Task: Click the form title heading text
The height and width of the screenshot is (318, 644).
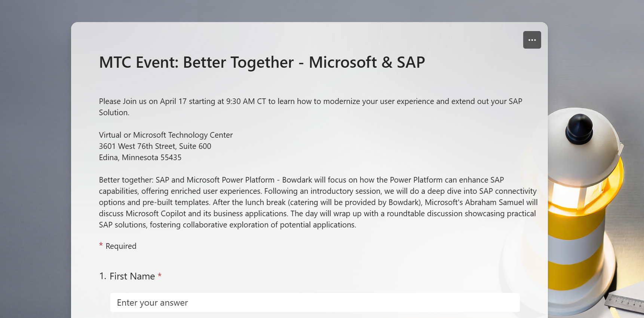Action: click(x=262, y=62)
